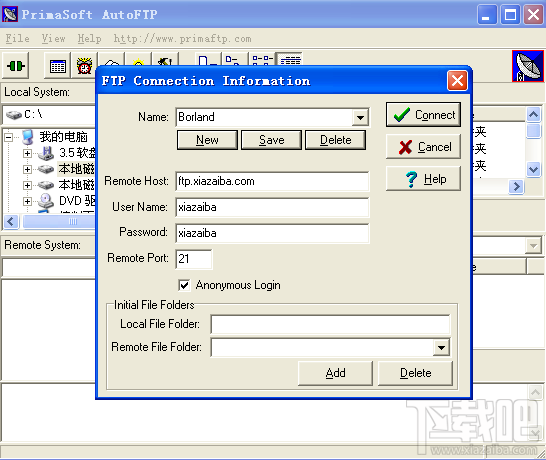
Task: Select the large icons view button
Action: 208,60
